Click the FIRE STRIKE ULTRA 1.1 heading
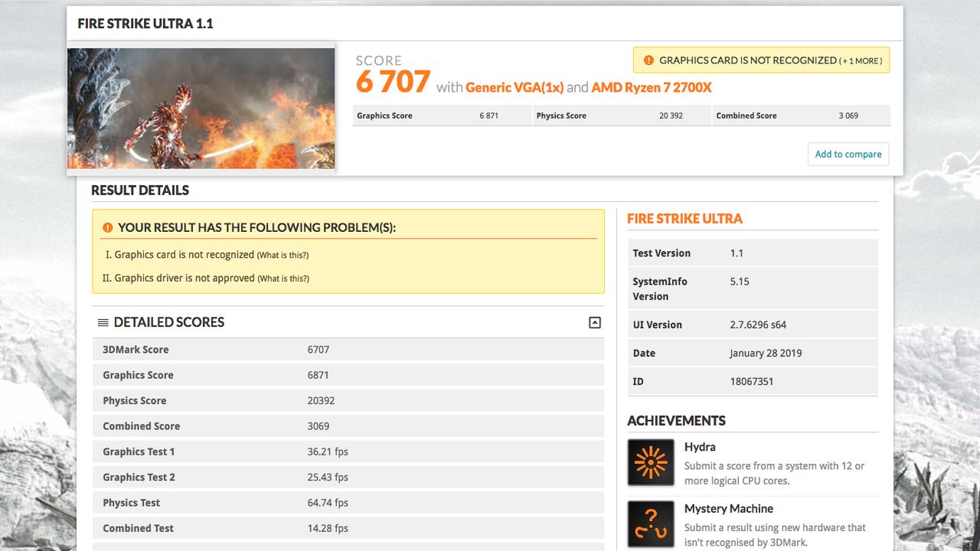 point(145,24)
